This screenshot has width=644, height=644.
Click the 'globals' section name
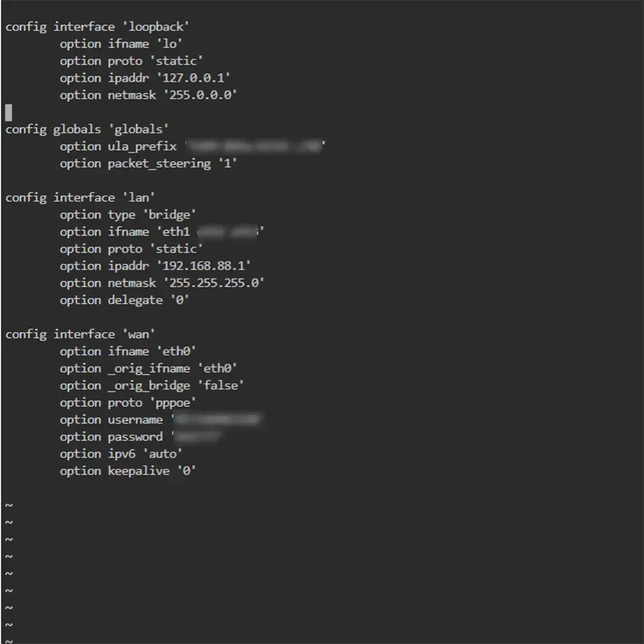click(138, 129)
